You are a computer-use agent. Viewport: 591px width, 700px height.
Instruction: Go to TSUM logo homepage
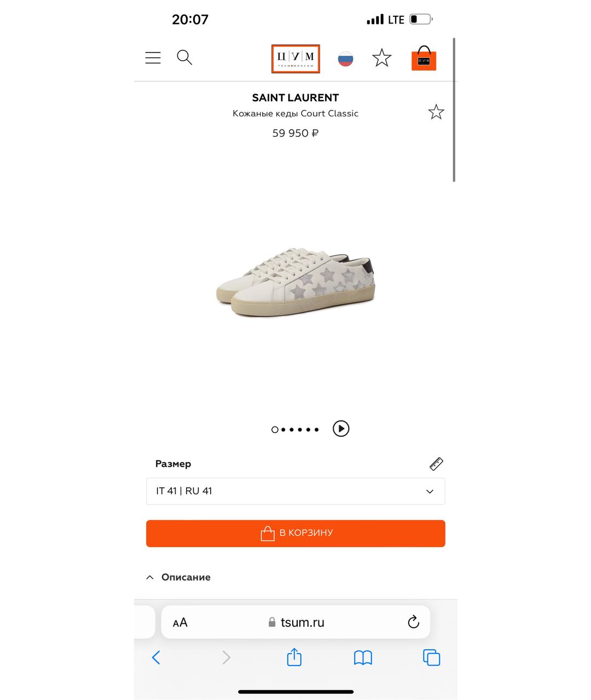296,59
